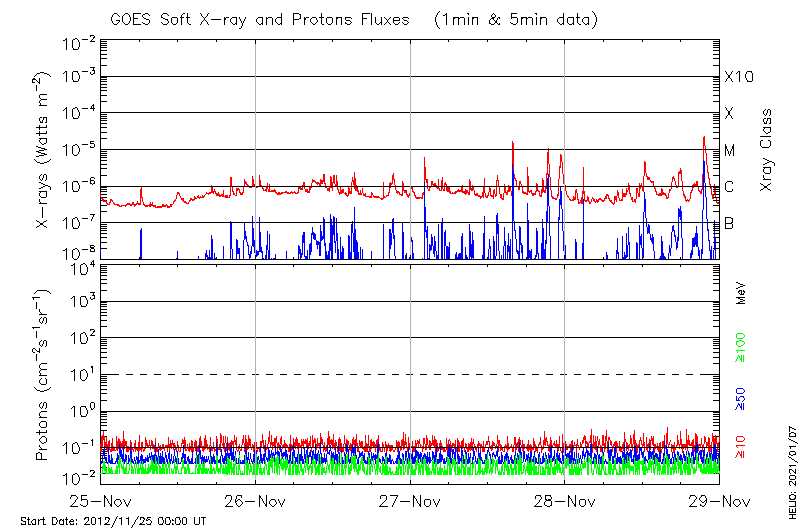
Task: Click the B flare class label
Action: [730, 224]
